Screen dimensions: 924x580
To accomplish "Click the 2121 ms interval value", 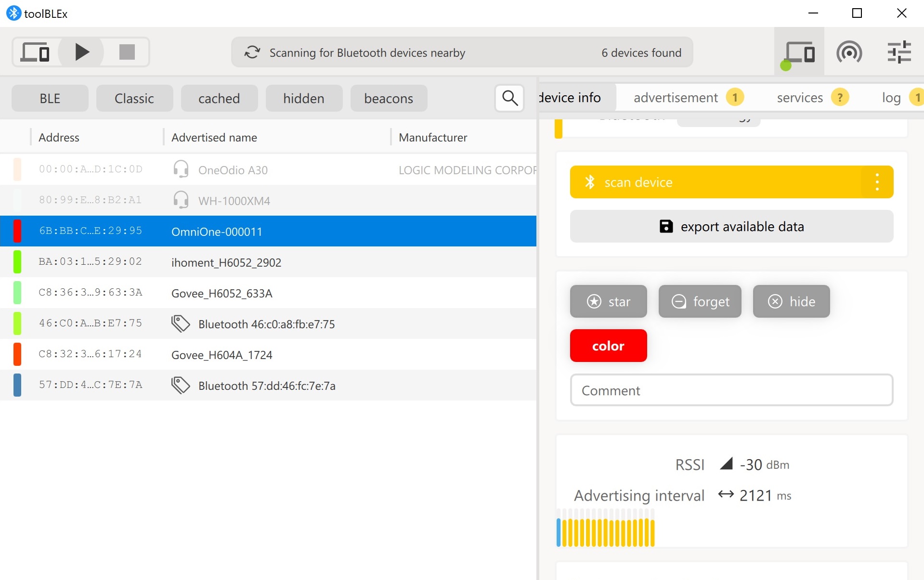I will [x=766, y=495].
